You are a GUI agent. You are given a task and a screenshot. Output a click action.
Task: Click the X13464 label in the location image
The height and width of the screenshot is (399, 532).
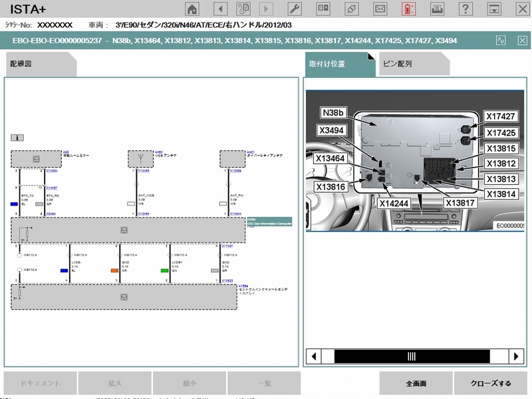pyautogui.click(x=330, y=158)
